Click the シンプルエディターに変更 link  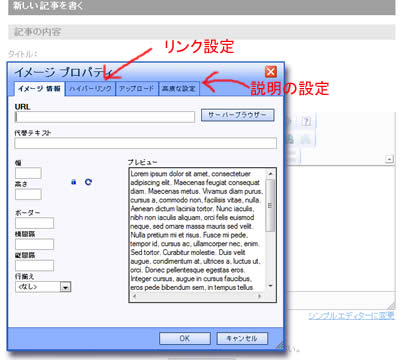351,315
